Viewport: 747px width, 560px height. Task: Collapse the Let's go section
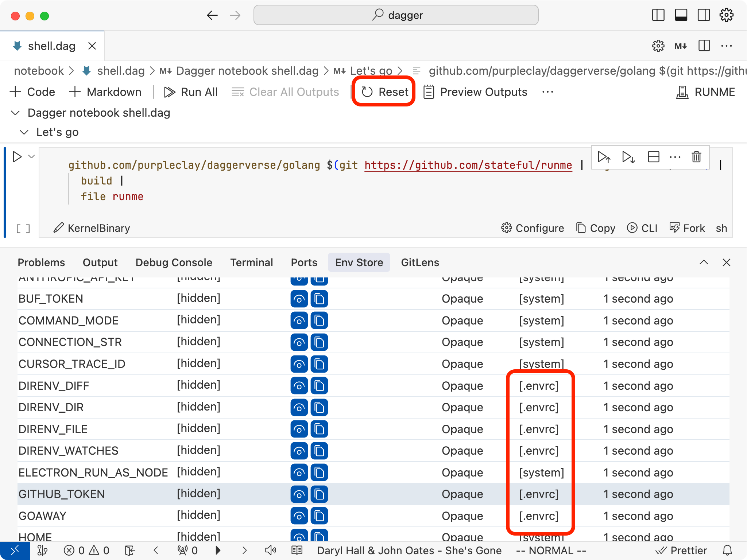(x=24, y=132)
